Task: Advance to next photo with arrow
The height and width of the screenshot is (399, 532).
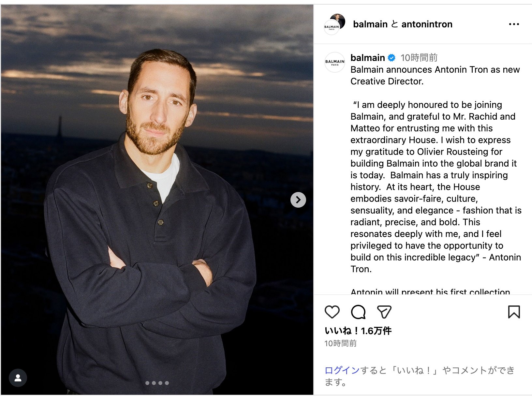Action: click(298, 200)
